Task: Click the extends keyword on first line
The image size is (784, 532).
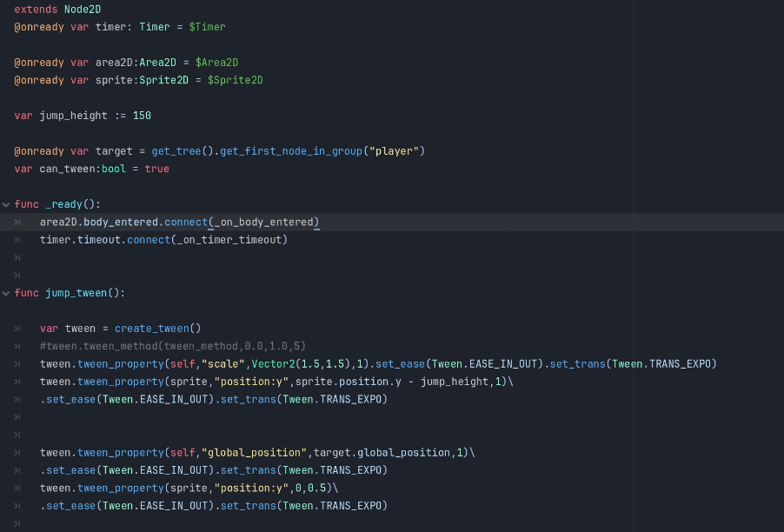Action: (36, 9)
